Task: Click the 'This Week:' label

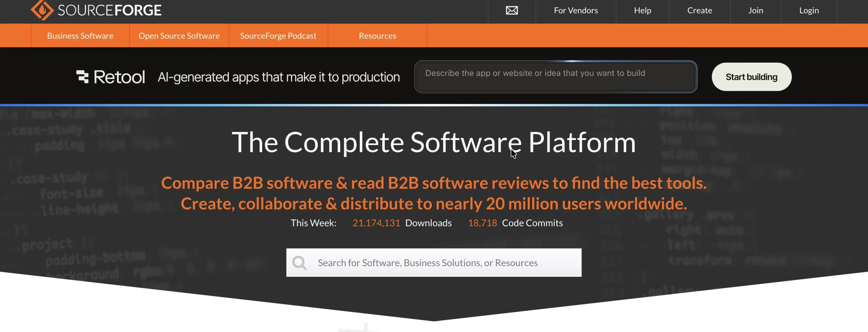Action: (x=314, y=223)
